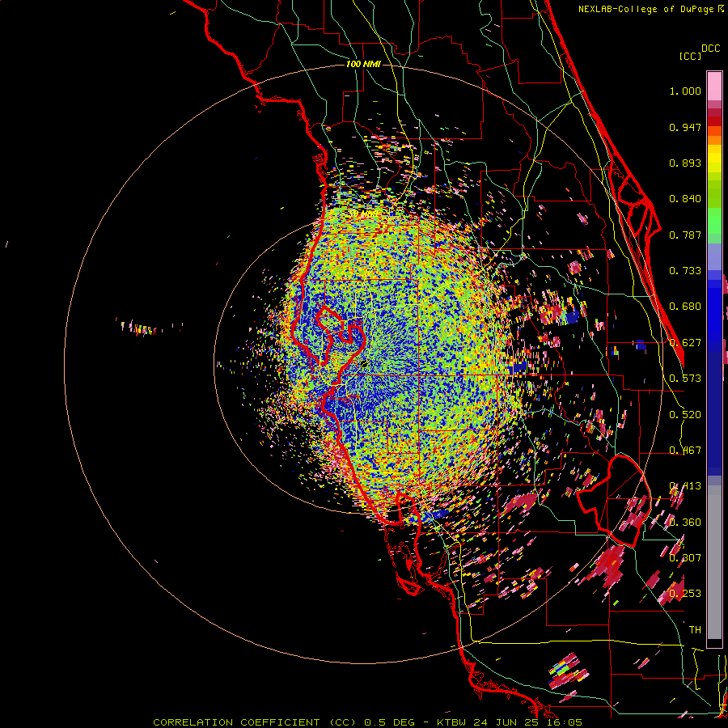Click the TH label on the color scale

[695, 630]
